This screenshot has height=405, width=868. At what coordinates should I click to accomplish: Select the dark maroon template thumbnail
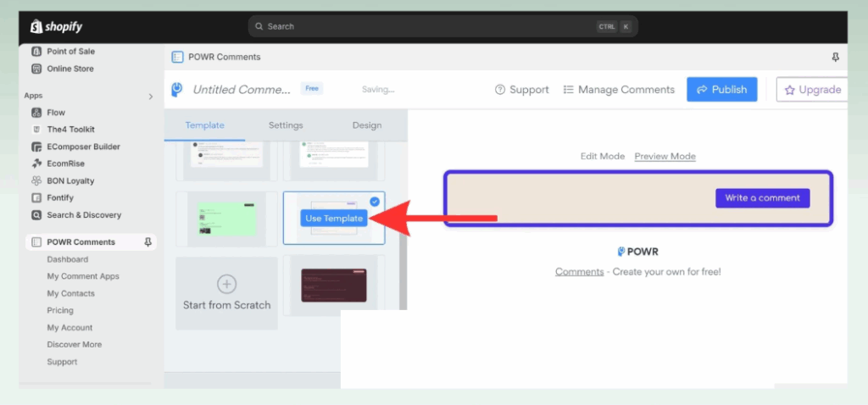click(334, 285)
